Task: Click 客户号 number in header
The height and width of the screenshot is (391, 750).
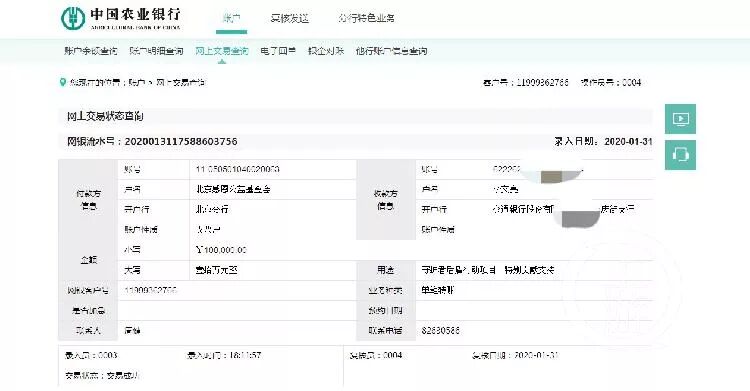Action: [x=542, y=82]
